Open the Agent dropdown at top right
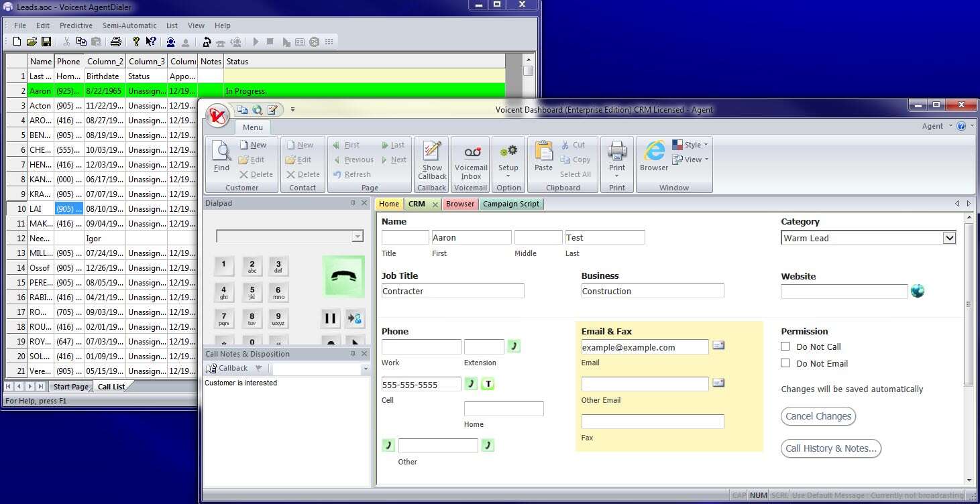This screenshot has height=504, width=980. 936,126
